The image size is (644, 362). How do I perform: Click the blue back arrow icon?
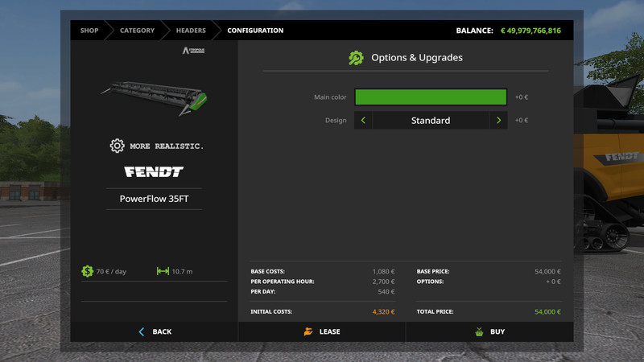point(142,331)
